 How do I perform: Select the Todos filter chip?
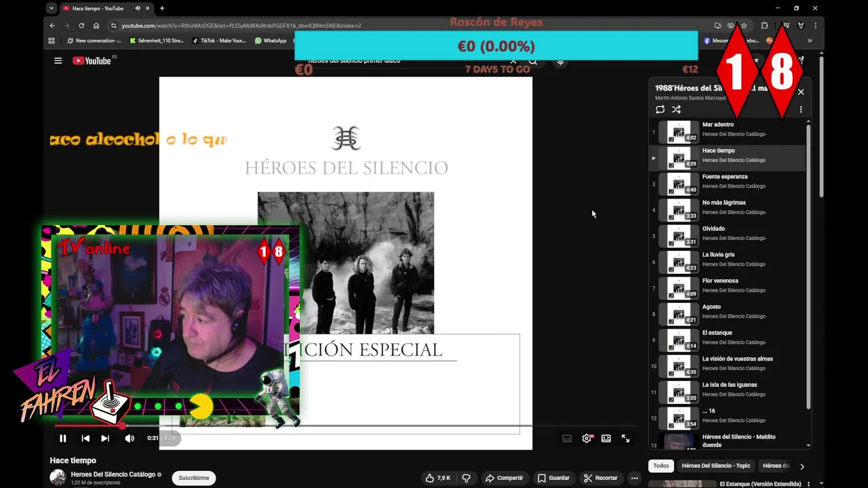661,466
